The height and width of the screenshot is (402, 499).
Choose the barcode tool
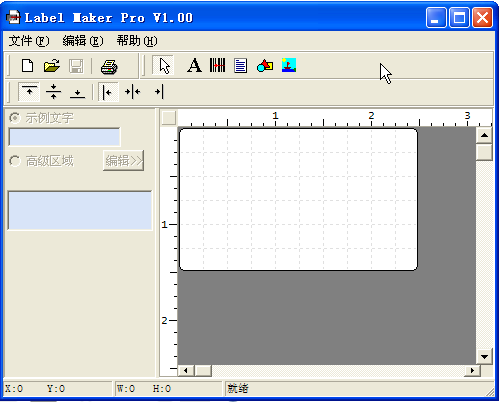[x=217, y=65]
